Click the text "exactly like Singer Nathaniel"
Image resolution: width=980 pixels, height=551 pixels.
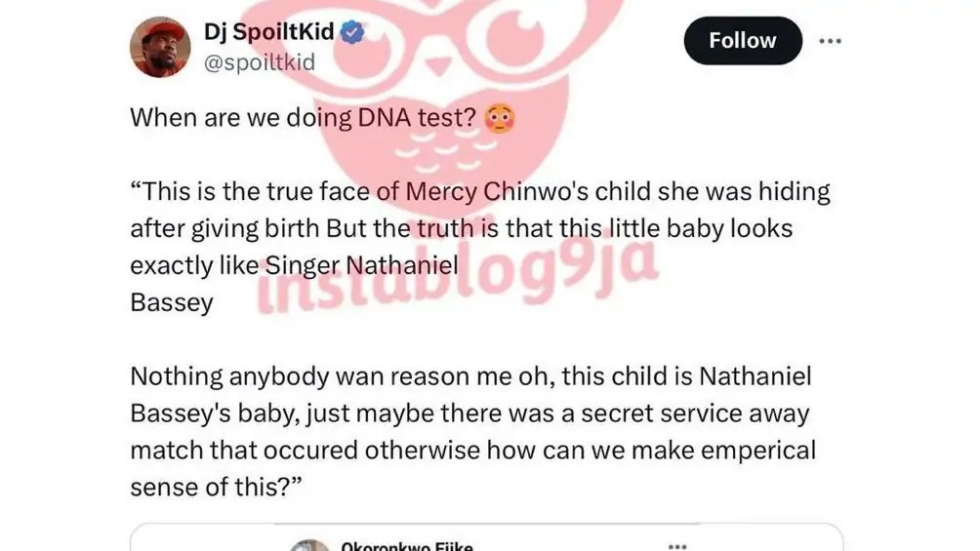tap(293, 265)
